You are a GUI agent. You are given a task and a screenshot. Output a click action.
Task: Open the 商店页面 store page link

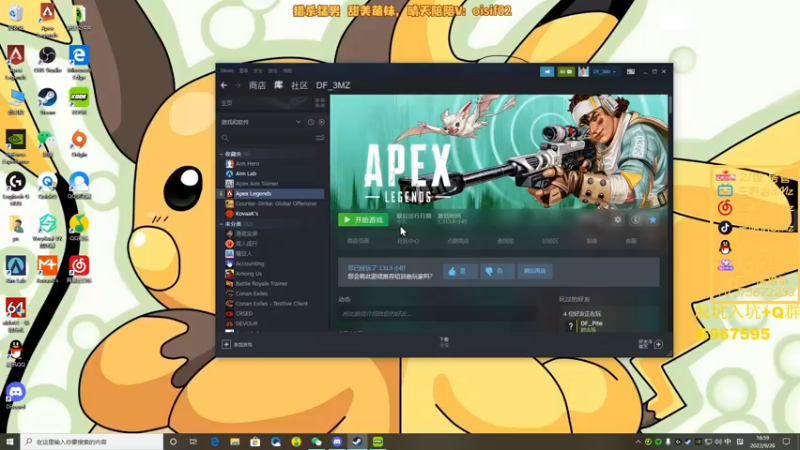click(x=358, y=241)
